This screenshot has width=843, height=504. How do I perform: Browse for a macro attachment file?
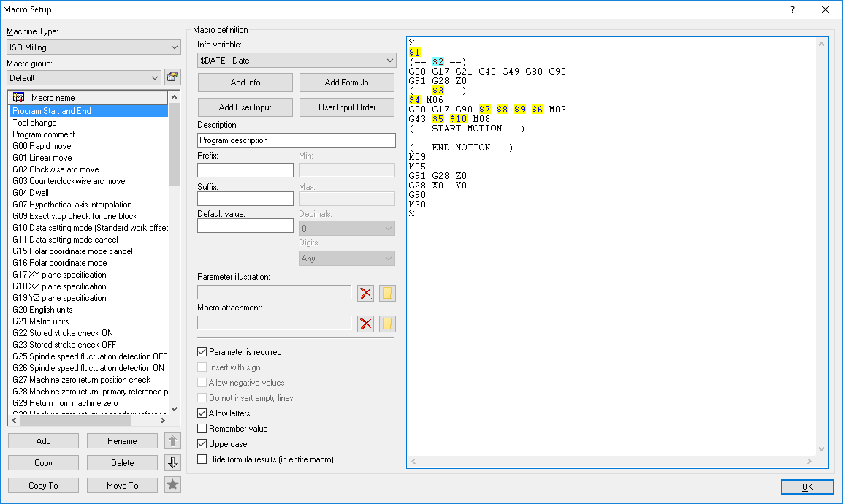pos(387,324)
